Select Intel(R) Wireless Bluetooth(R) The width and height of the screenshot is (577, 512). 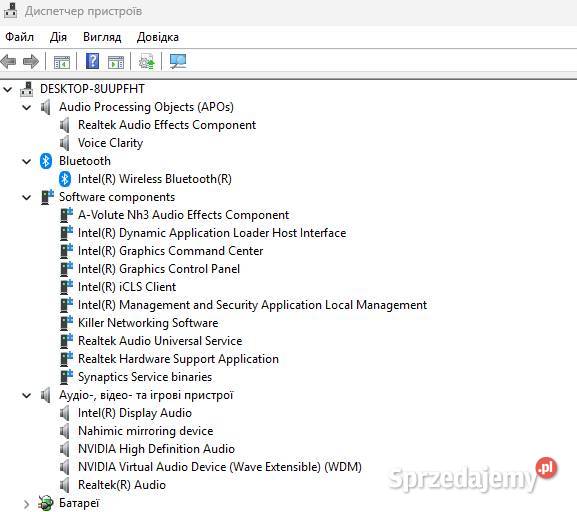coord(155,179)
